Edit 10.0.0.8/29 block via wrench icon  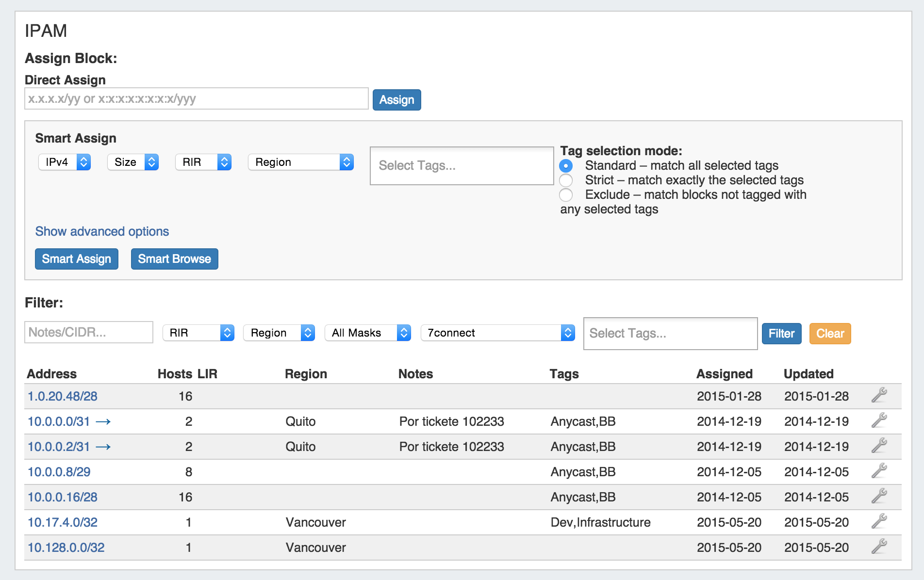[879, 471]
